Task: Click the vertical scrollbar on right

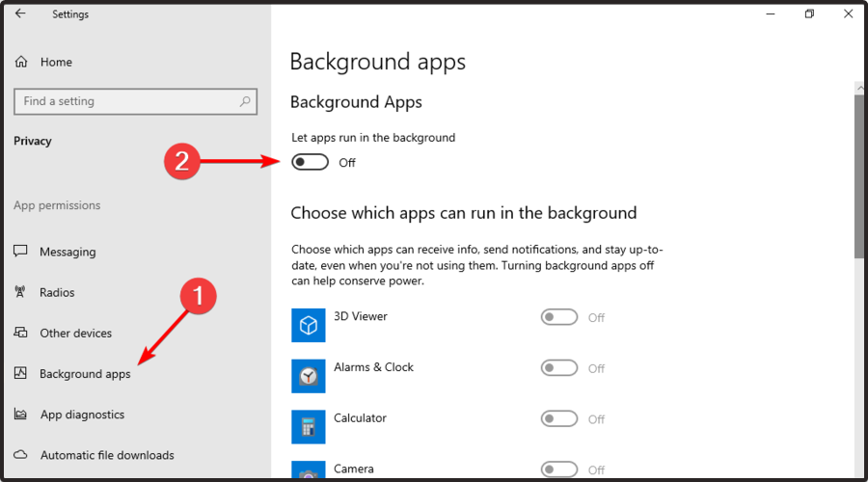Action: [x=859, y=174]
